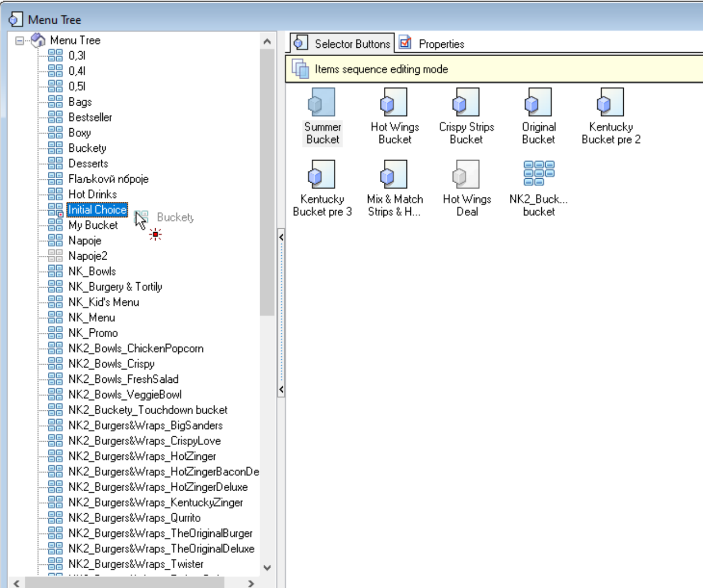Click the grid icon beside NK_Promo
Image resolution: width=703 pixels, height=588 pixels.
(55, 332)
